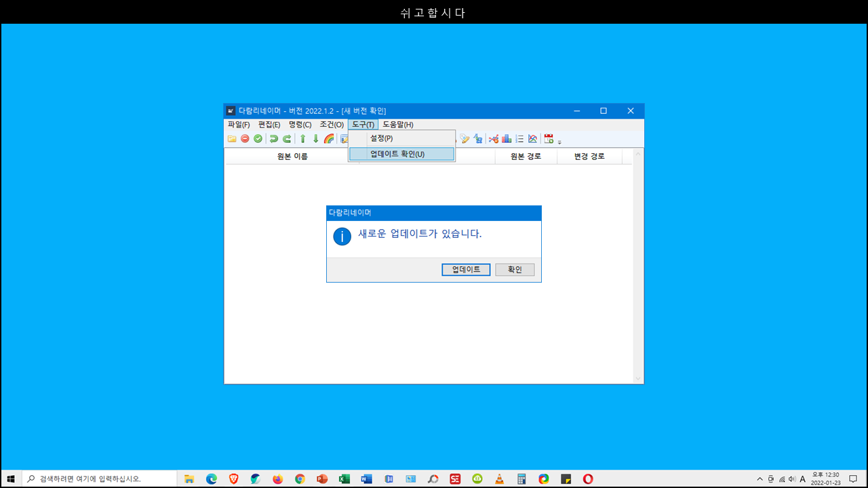Click the open folder toolbar icon
The height and width of the screenshot is (488, 868).
232,139
